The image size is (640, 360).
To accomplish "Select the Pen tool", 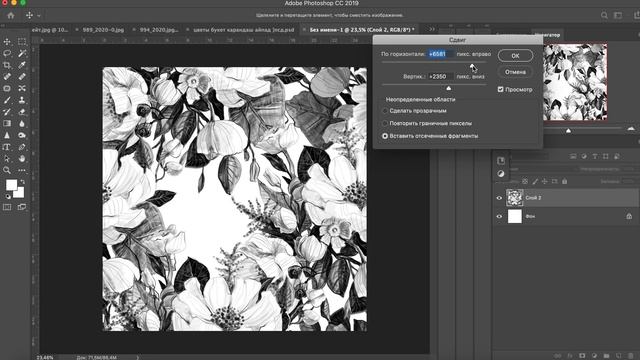I will (22, 147).
